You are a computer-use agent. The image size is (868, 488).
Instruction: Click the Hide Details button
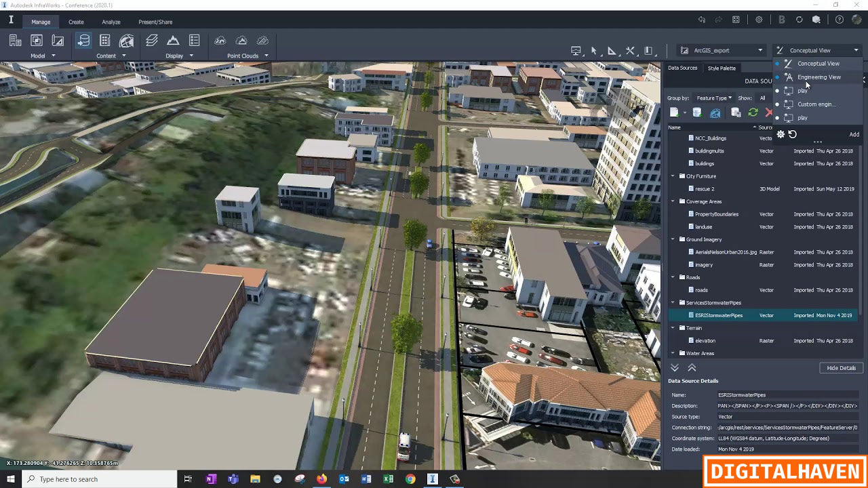click(x=841, y=368)
